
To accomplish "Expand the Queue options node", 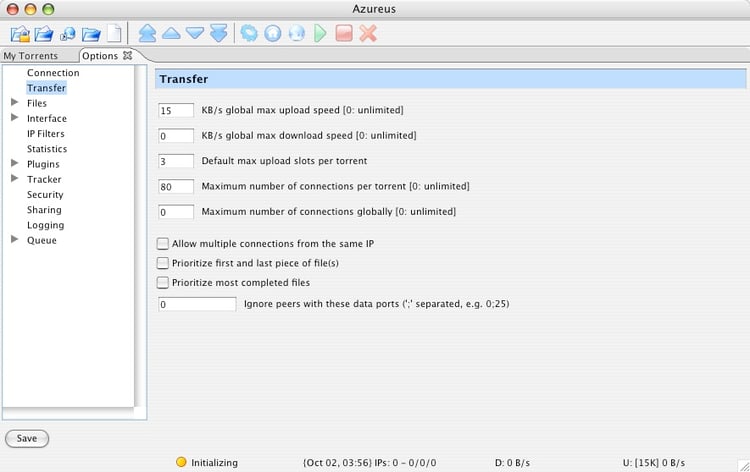I will click(15, 239).
